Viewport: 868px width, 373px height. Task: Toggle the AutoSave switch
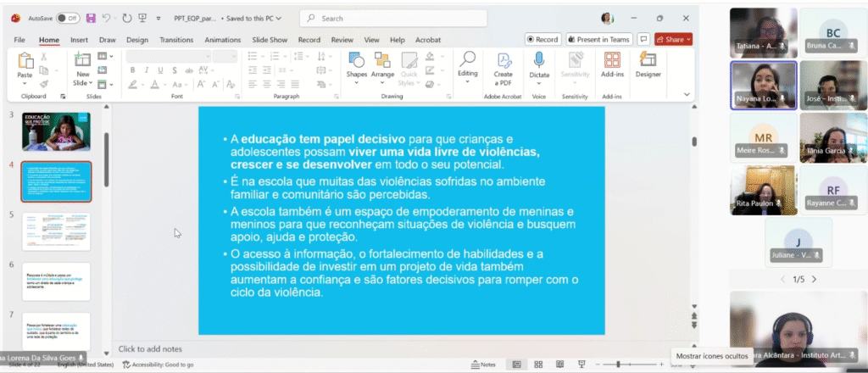click(x=68, y=18)
